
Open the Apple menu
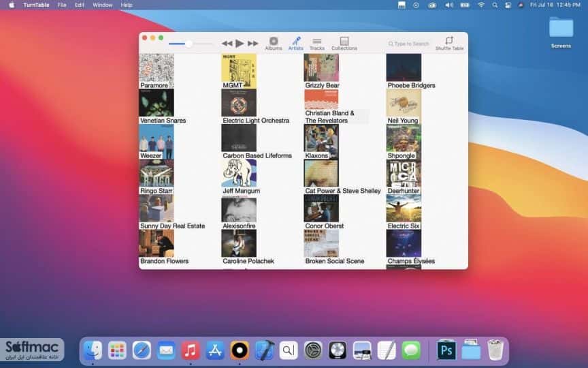tap(12, 5)
